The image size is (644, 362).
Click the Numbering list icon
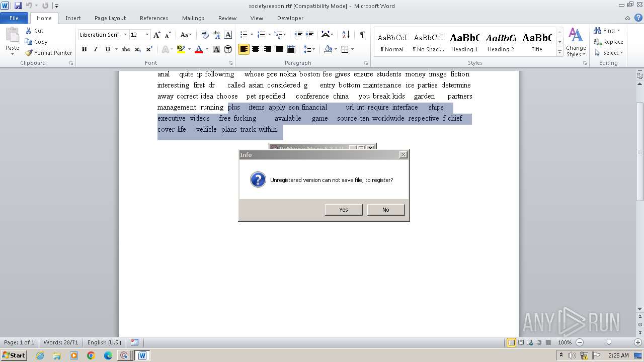(x=261, y=35)
